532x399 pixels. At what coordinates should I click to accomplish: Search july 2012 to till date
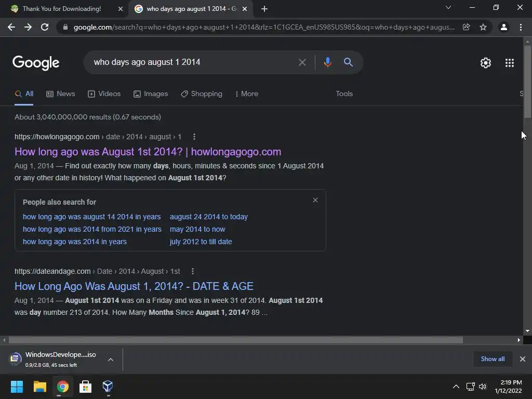(x=201, y=242)
